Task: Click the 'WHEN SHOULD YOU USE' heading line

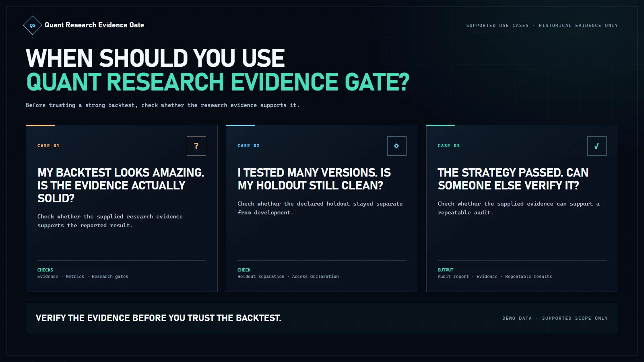Action: 155,58
